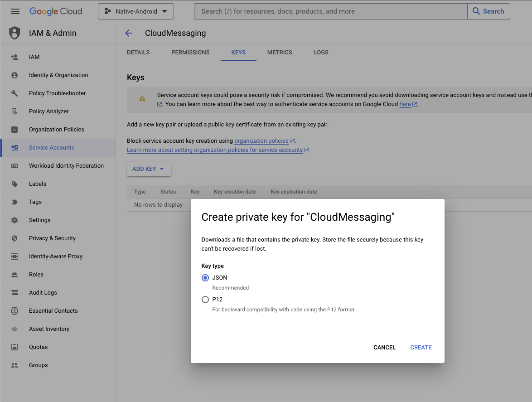Image resolution: width=532 pixels, height=402 pixels.
Task: Focus the resources search field
Action: 330,11
